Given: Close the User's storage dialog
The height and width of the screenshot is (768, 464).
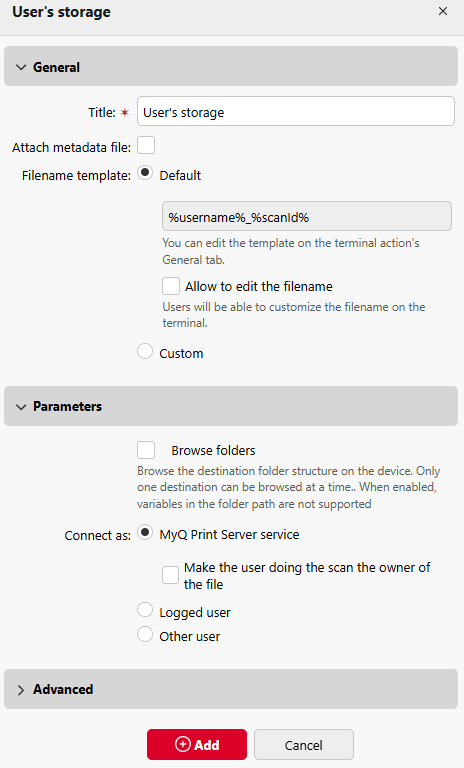Looking at the screenshot, I should [x=442, y=11].
